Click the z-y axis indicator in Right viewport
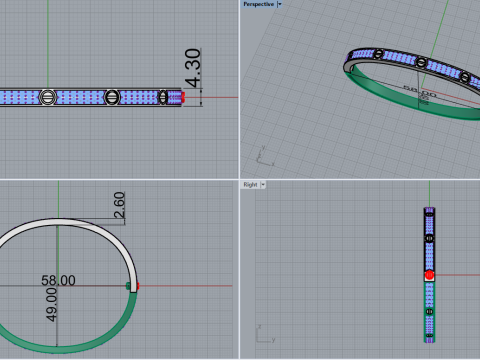The height and width of the screenshot is (360, 480). click(265, 334)
